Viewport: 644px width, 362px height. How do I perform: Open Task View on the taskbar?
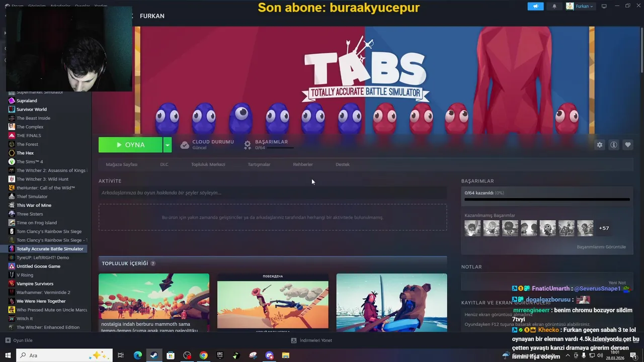coord(121,355)
